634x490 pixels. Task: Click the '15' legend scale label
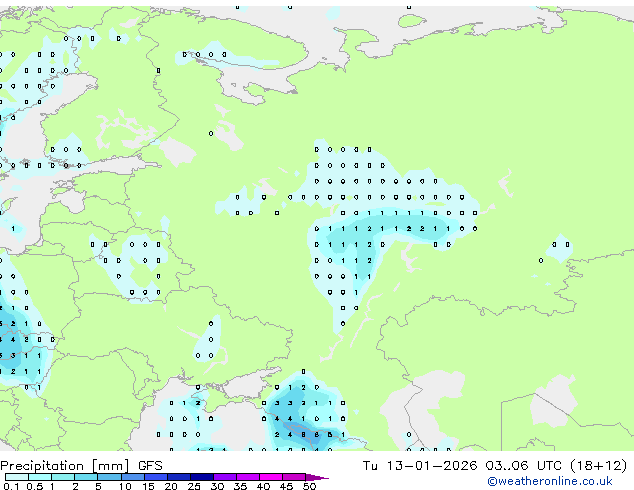(x=148, y=486)
